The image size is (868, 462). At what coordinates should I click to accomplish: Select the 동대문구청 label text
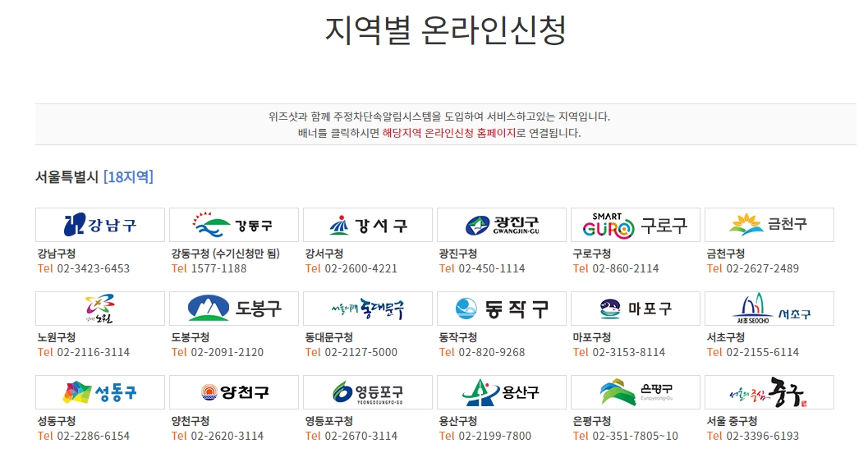coord(329,337)
